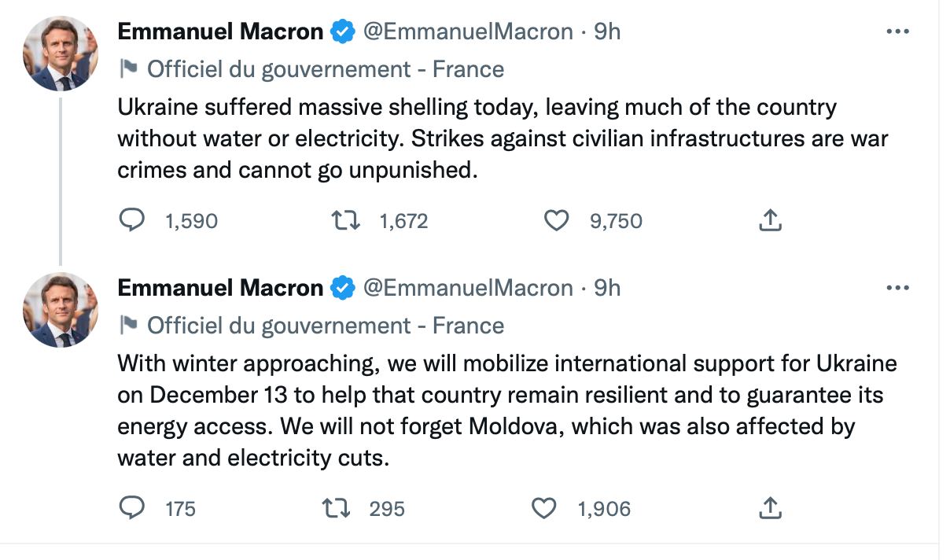Click 'Officiel du gouvernement - France' label on second tweet

[326, 326]
